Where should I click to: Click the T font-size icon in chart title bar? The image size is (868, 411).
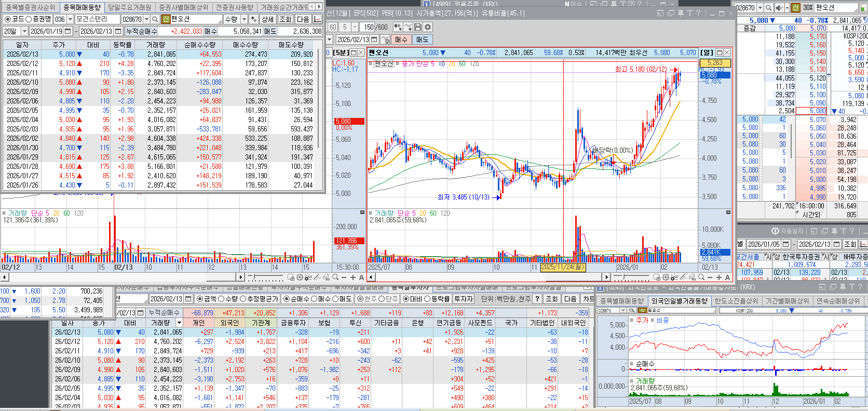pos(690,13)
